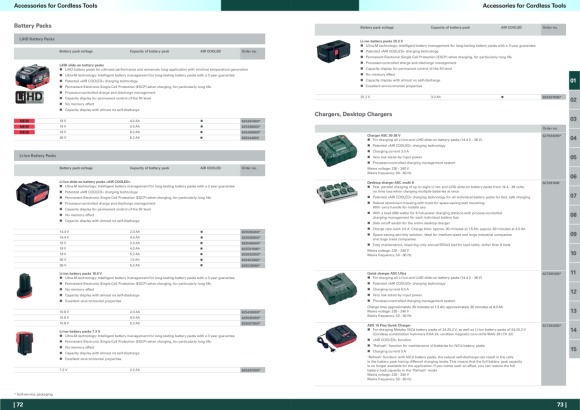Select the ASS 15 Plus Quick Charger image

pos(337,338)
